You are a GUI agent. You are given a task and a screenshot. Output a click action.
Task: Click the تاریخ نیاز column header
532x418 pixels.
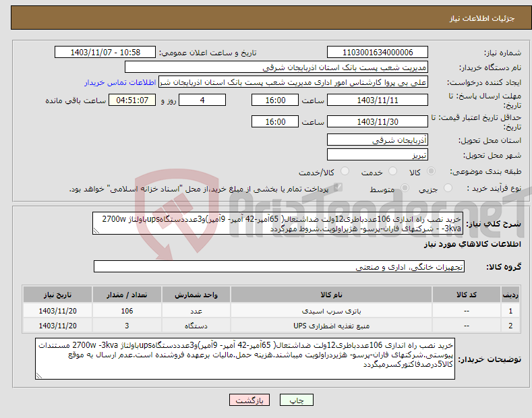click(58, 295)
